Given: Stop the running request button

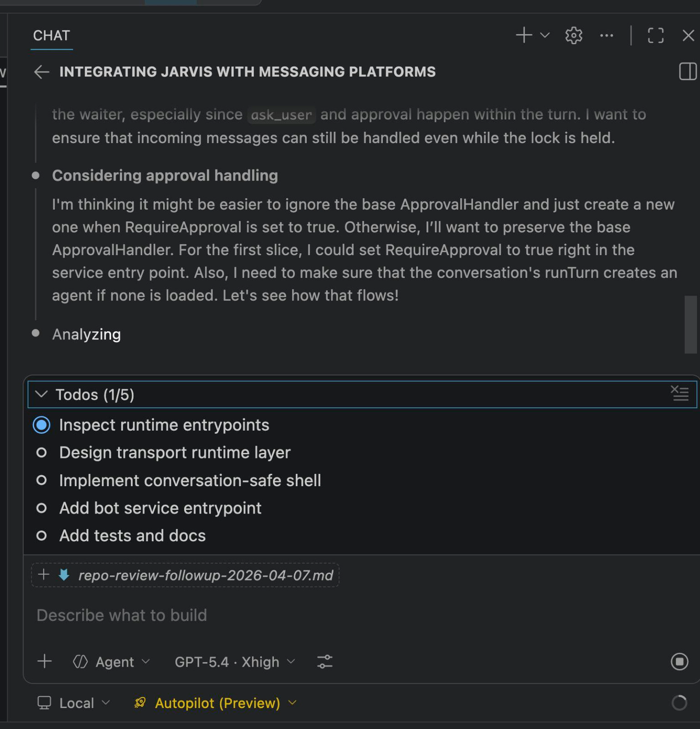Looking at the screenshot, I should point(679,661).
